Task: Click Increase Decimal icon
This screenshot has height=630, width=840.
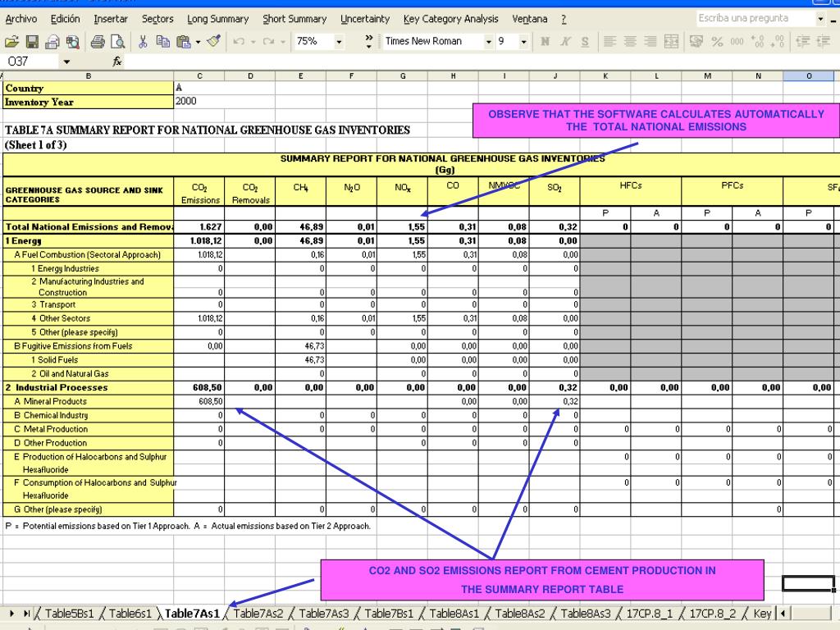Action: click(x=757, y=41)
